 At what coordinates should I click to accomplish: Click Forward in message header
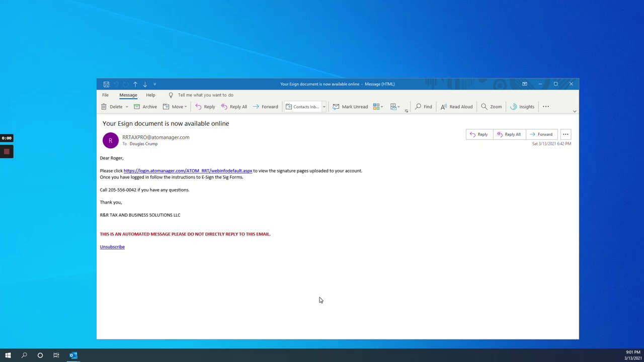point(541,134)
